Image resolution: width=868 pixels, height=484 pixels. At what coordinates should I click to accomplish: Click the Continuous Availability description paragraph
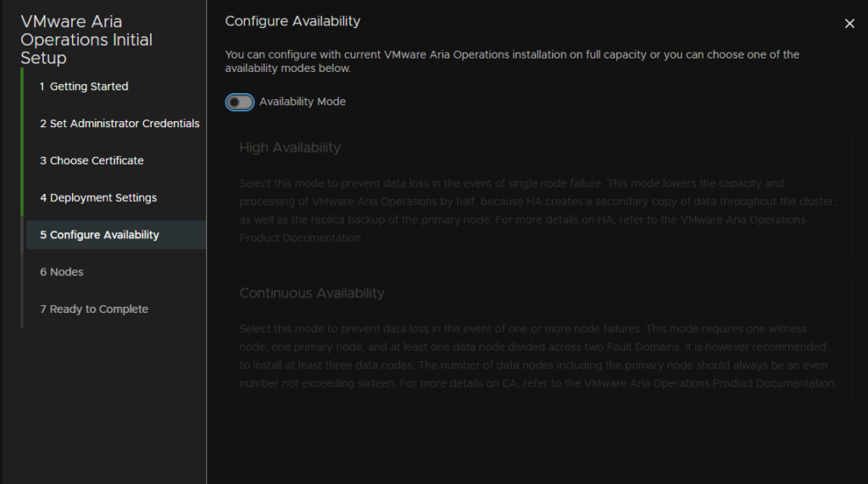(x=538, y=356)
